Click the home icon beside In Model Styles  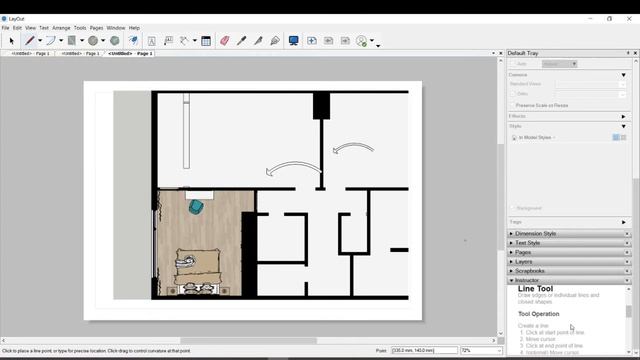514,138
